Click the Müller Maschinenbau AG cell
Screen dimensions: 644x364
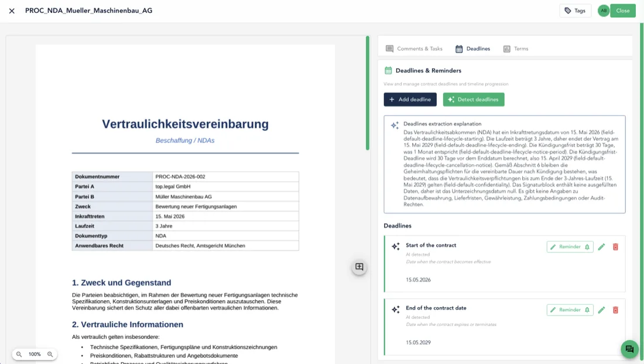coord(225,196)
